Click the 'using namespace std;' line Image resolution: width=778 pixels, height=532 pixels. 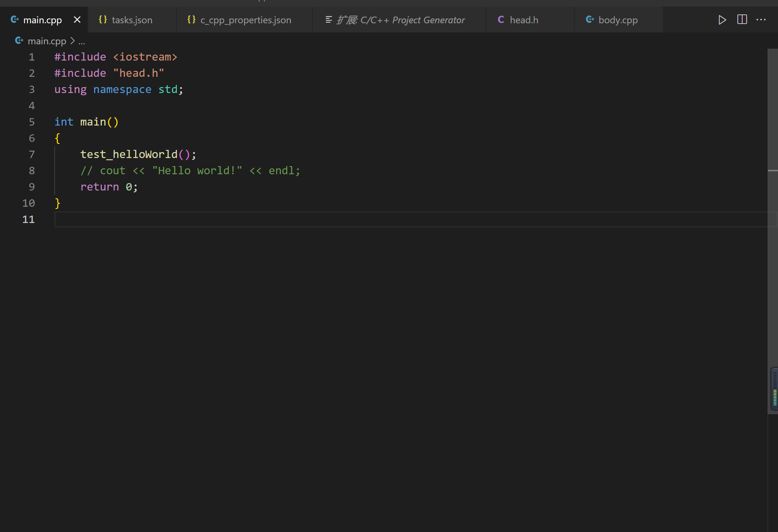119,89
